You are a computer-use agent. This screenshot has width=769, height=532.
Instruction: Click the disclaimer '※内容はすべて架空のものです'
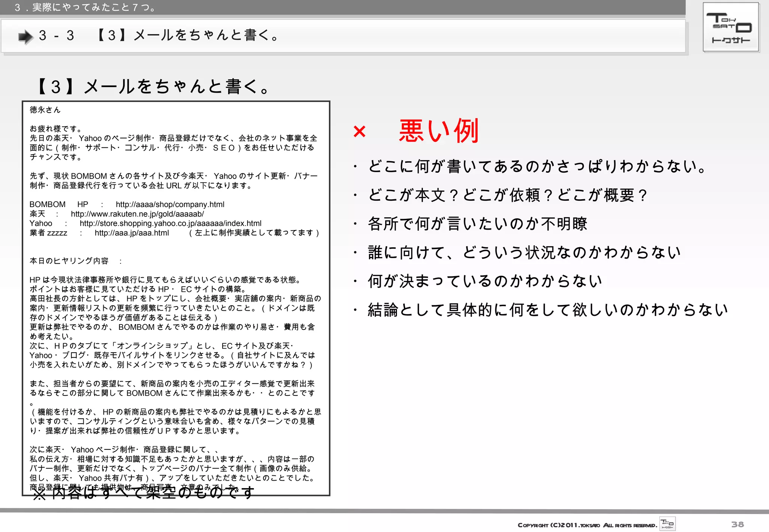point(144,492)
